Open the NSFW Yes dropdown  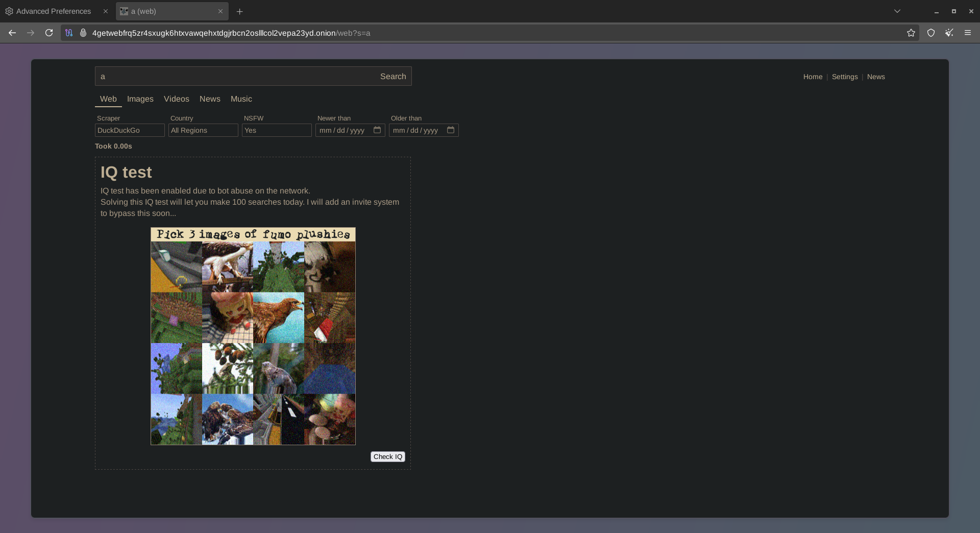pos(277,130)
